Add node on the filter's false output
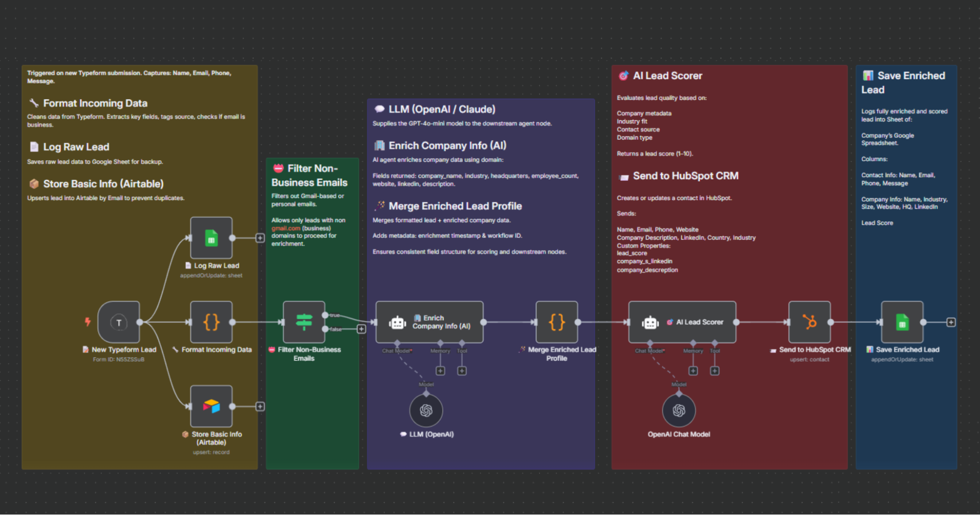This screenshot has width=980, height=515. 361,329
